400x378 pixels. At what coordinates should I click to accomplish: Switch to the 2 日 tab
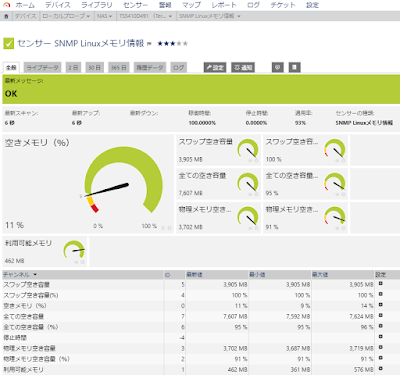[x=73, y=67]
